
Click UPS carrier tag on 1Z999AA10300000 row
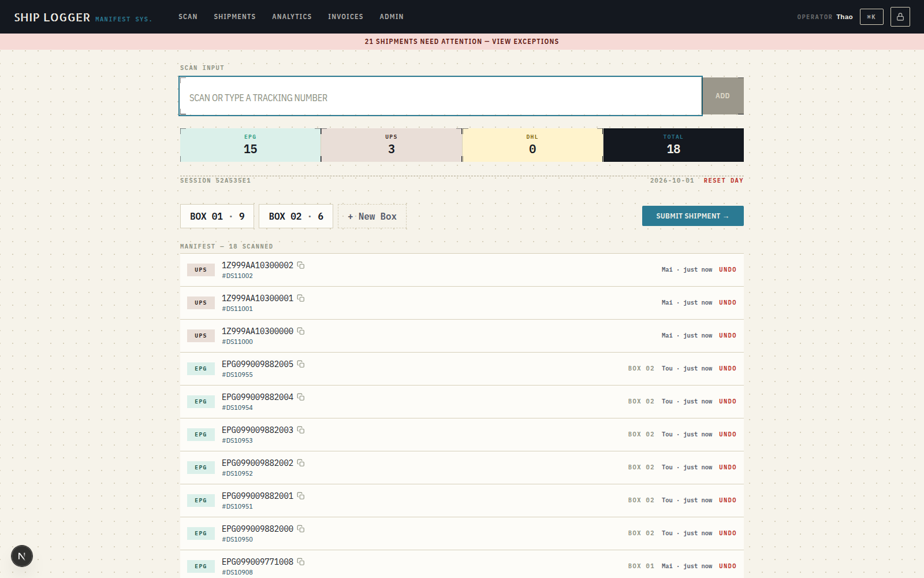(200, 335)
